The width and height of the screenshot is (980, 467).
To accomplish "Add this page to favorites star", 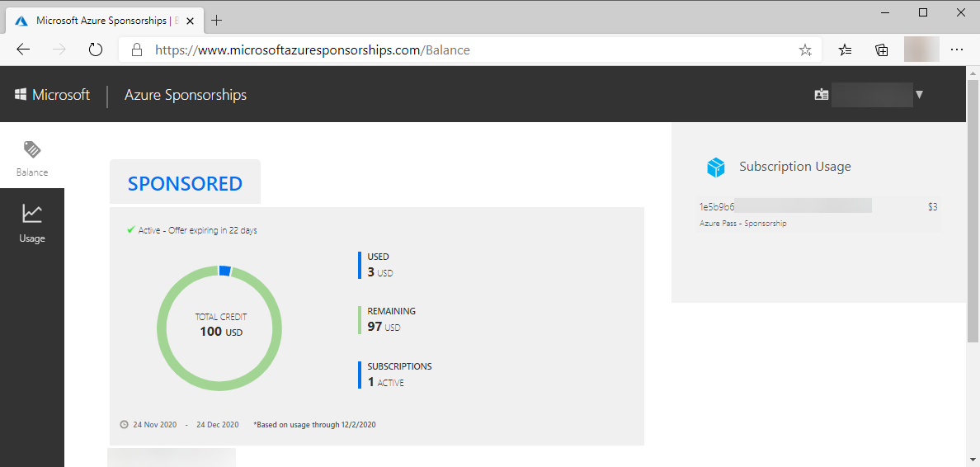I will coord(805,50).
